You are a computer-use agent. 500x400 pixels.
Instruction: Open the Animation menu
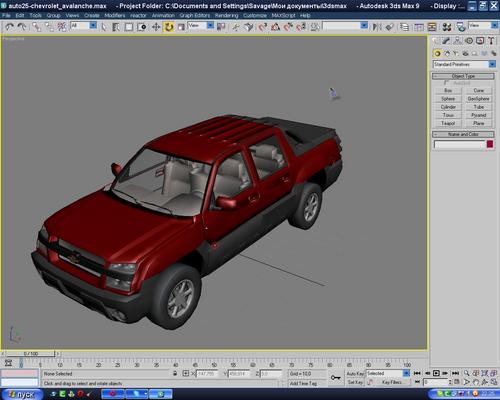click(x=163, y=15)
